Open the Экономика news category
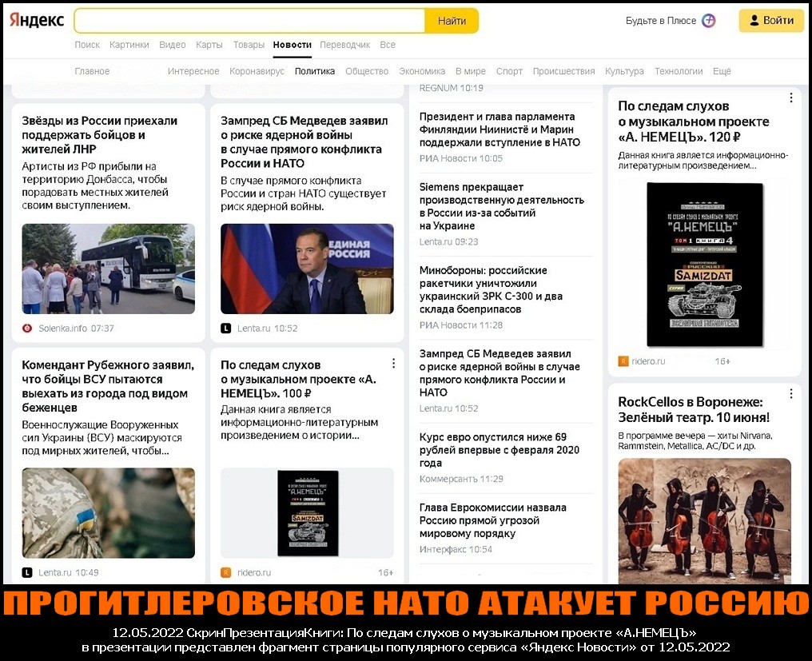 coord(422,71)
